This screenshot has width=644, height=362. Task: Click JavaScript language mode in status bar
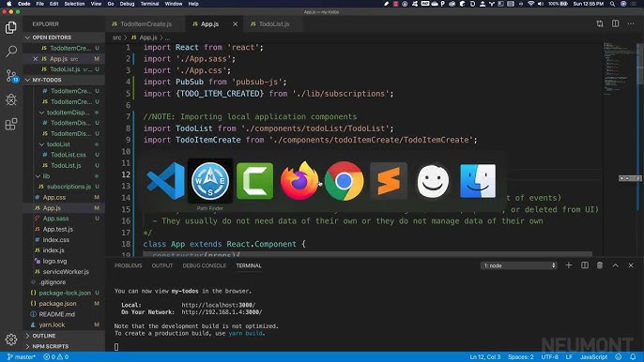coord(593,357)
